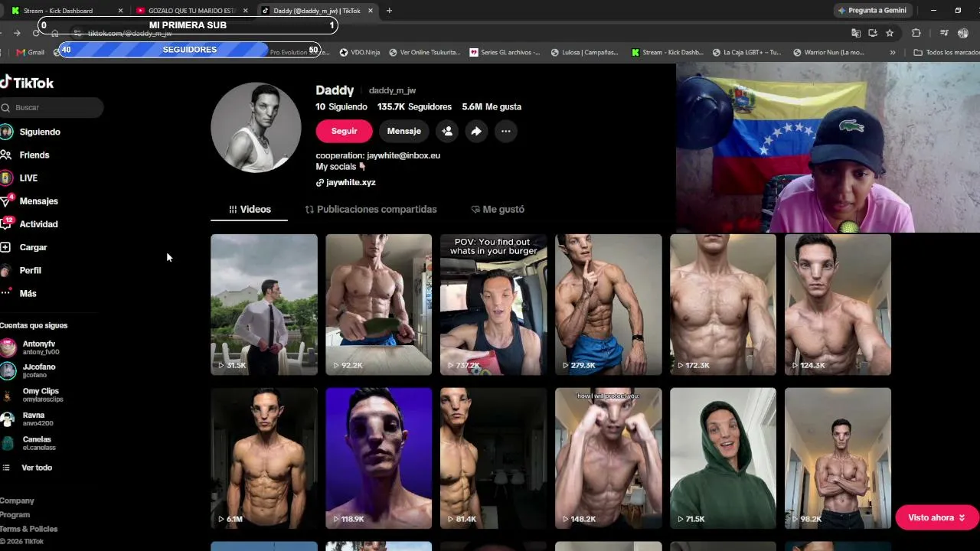Expand the Company footer section
This screenshot has width=980, height=551.
[x=17, y=500]
